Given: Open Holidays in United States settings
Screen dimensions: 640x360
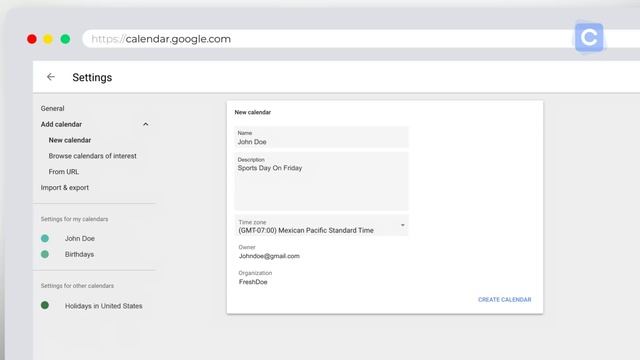Looking at the screenshot, I should coord(104,306).
